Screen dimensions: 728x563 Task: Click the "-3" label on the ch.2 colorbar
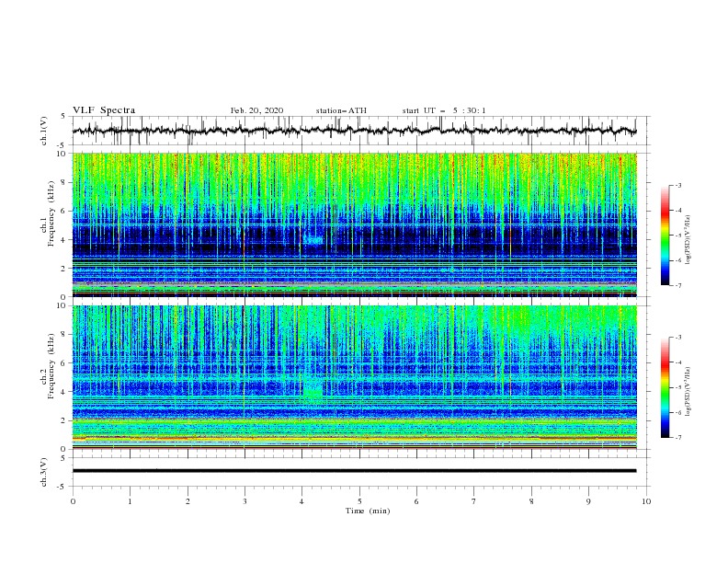pyautogui.click(x=678, y=338)
